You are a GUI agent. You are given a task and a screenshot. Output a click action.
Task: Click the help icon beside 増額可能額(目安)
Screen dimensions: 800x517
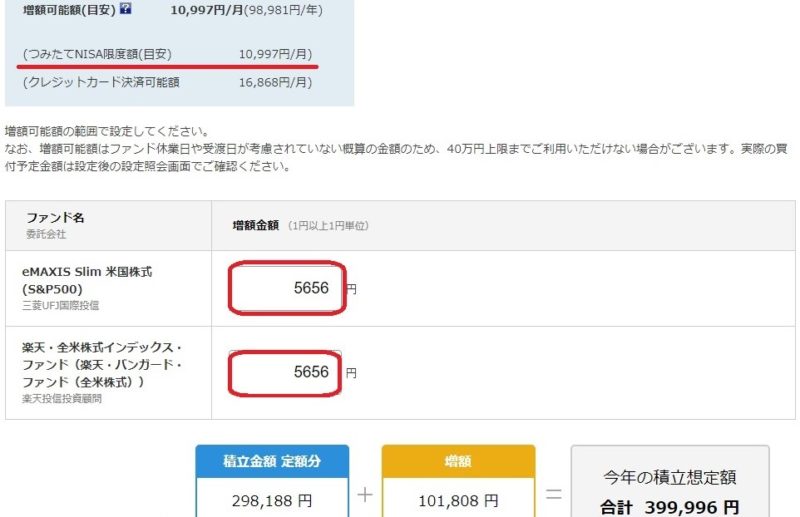tap(126, 8)
